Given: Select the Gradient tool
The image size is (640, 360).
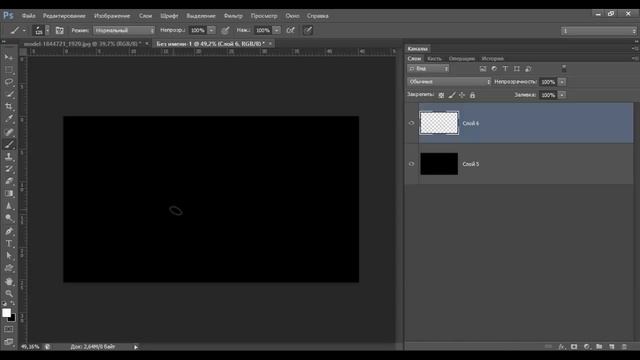Looking at the screenshot, I should pos(9,193).
